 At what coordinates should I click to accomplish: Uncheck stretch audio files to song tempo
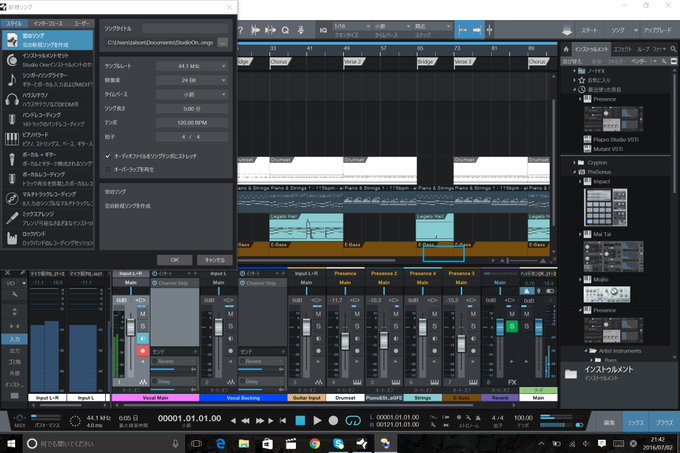tap(108, 156)
